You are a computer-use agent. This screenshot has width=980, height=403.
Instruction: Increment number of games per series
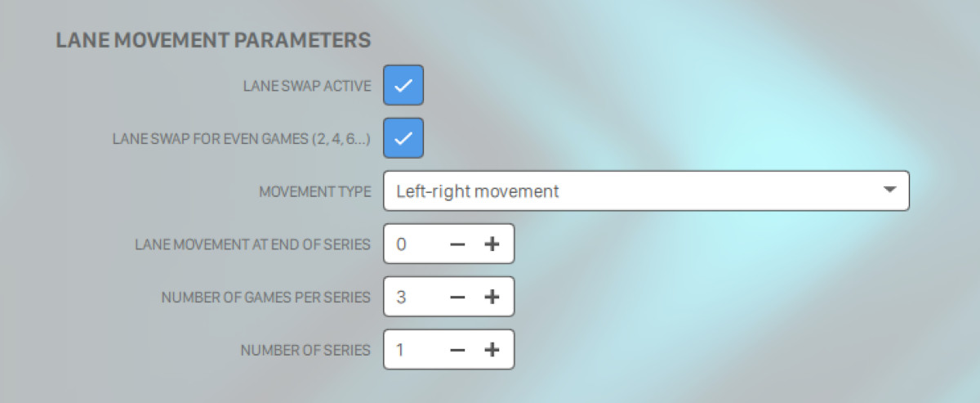coord(492,297)
